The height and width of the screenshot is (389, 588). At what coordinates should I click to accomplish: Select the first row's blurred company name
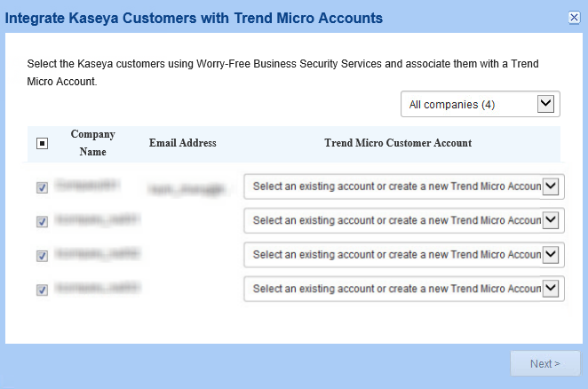coord(86,186)
